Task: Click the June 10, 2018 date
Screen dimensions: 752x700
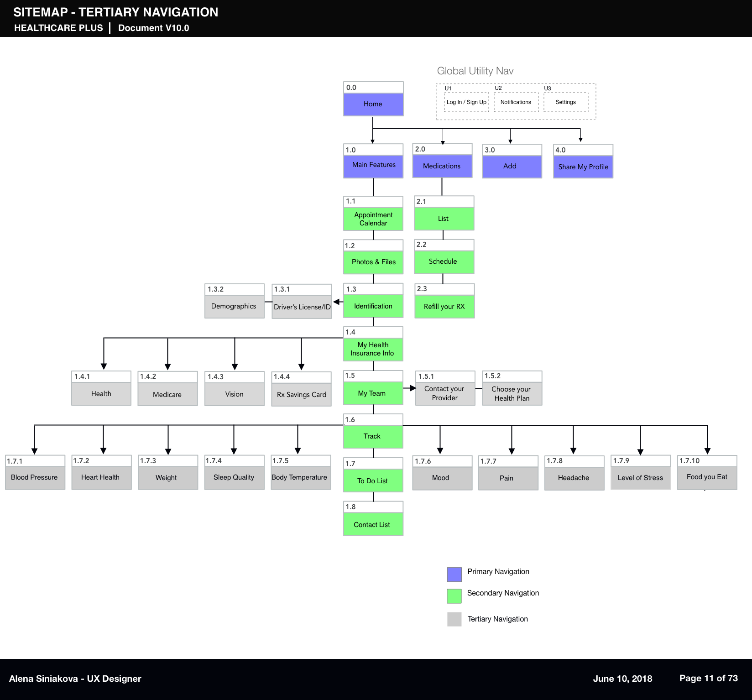Action: click(622, 679)
